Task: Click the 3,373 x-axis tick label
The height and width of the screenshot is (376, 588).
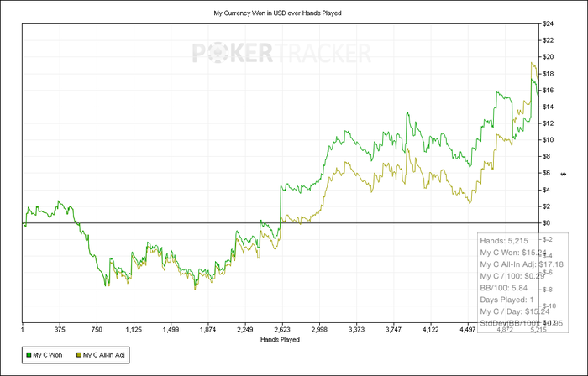Action: (x=356, y=330)
